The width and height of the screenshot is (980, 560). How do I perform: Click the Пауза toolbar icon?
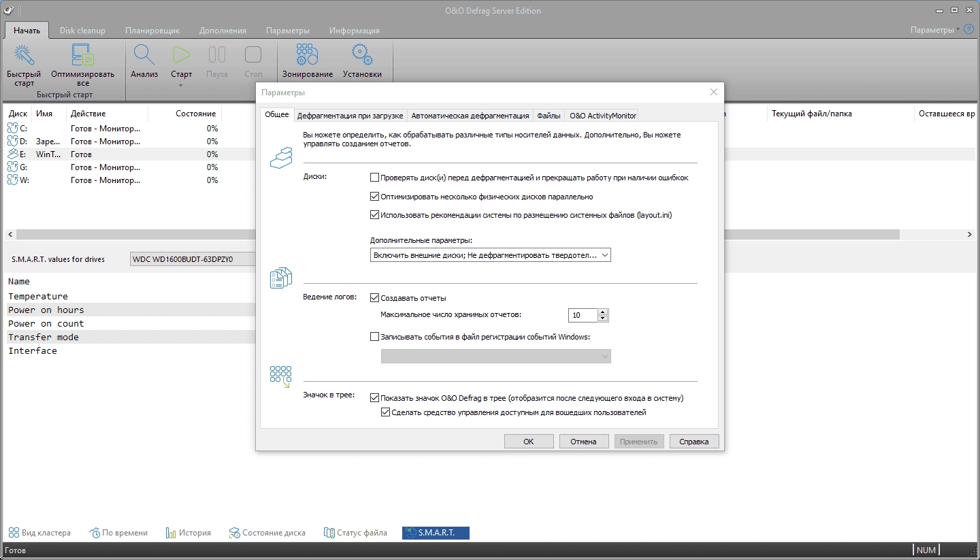(x=217, y=55)
